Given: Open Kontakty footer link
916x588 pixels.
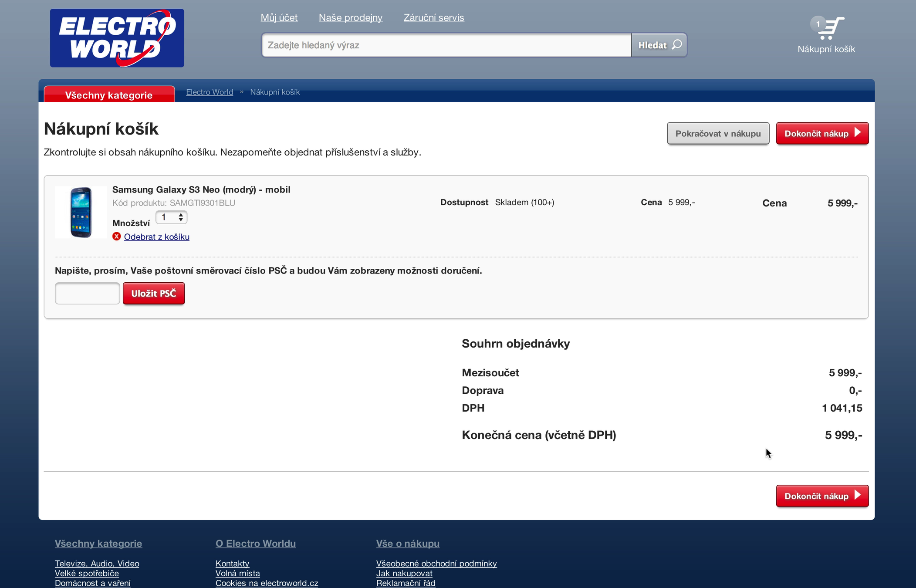Looking at the screenshot, I should [x=233, y=564].
